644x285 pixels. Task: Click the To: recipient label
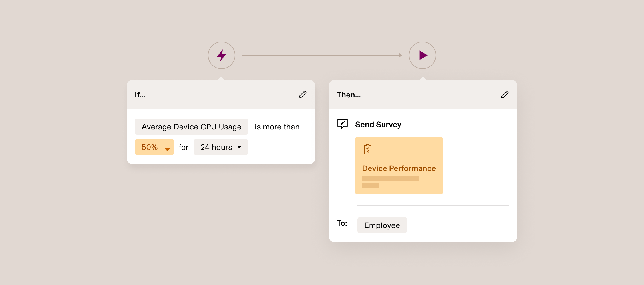[x=342, y=223]
